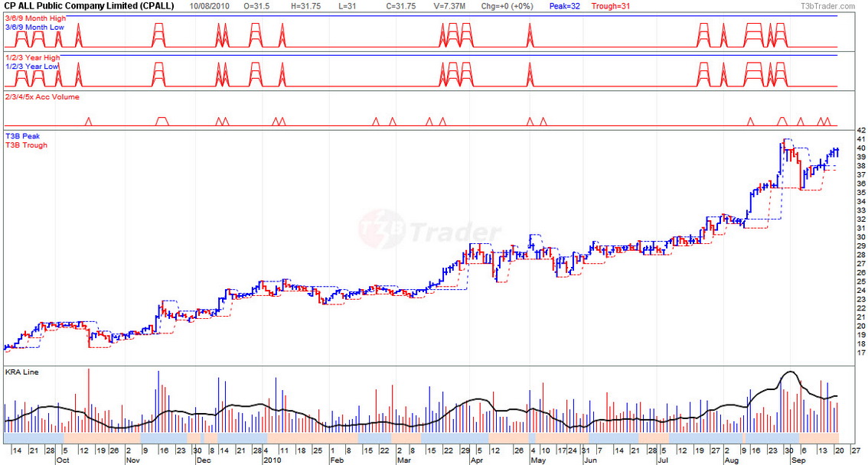Click the 1/2/3 Year Low legend label
868x465 pixels.
[32, 67]
